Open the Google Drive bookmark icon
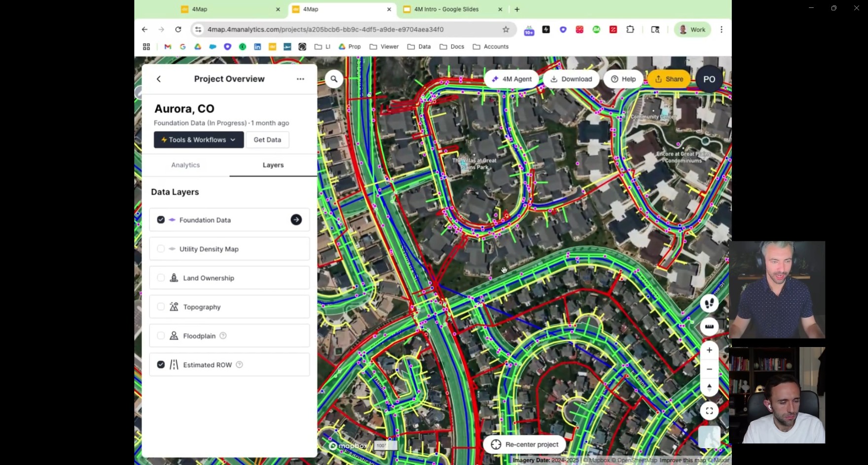Viewport: 868px width, 465px height. (x=198, y=47)
